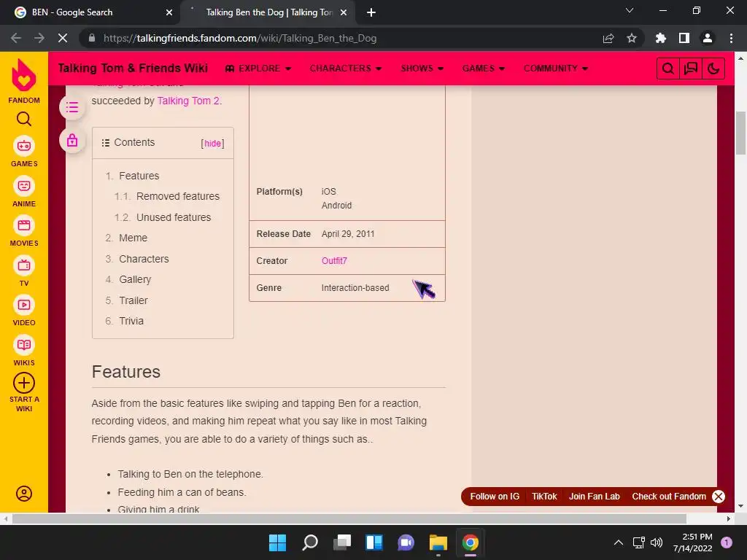Open the clock and date panel
This screenshot has height=560, width=747.
click(x=692, y=542)
